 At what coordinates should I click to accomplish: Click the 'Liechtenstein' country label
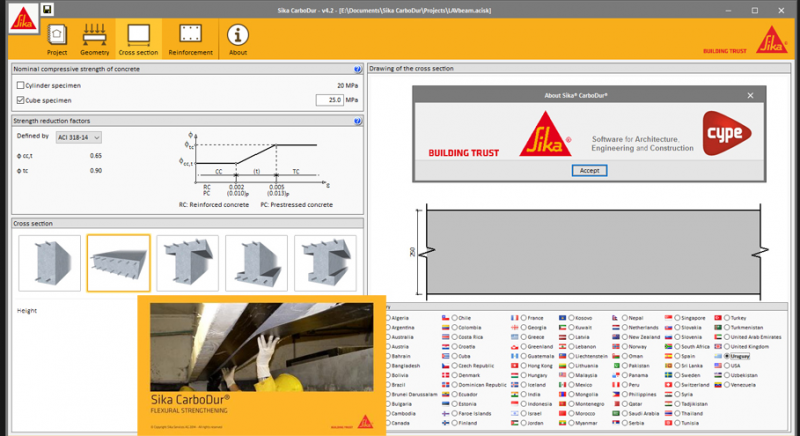tap(591, 356)
